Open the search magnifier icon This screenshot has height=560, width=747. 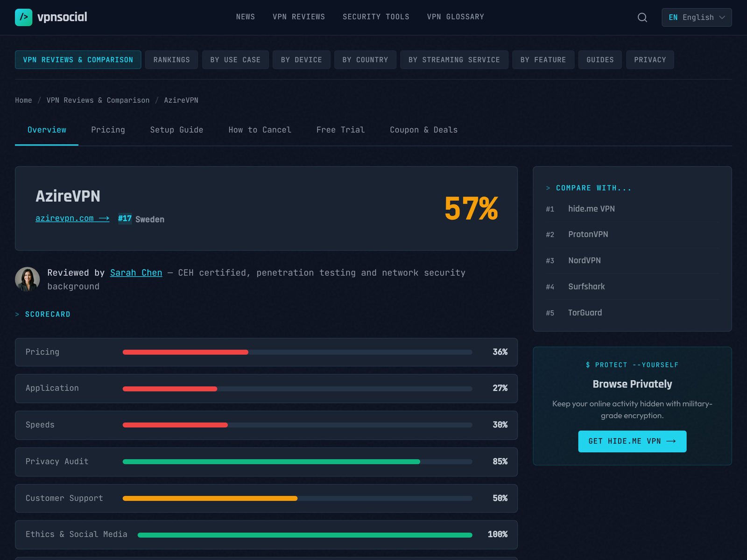642,17
